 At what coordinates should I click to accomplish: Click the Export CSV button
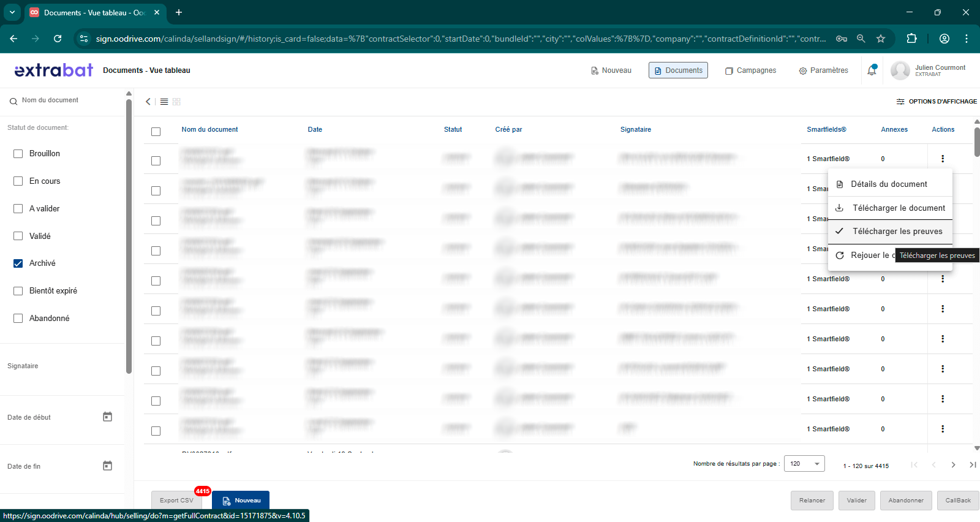pos(176,501)
